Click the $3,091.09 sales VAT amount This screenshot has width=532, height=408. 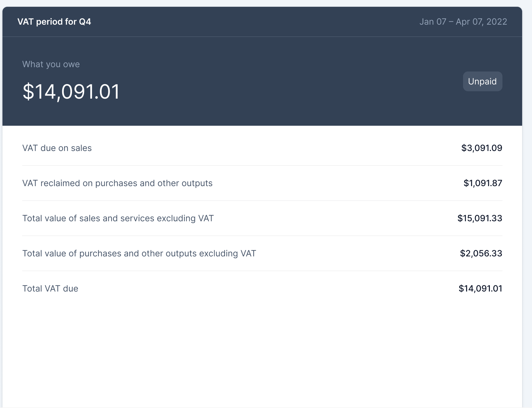click(482, 148)
